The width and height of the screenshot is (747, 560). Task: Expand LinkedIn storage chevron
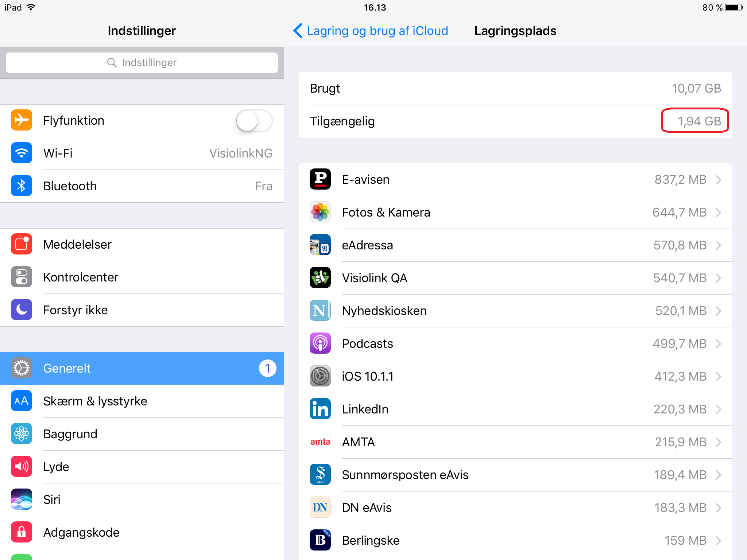point(719,409)
